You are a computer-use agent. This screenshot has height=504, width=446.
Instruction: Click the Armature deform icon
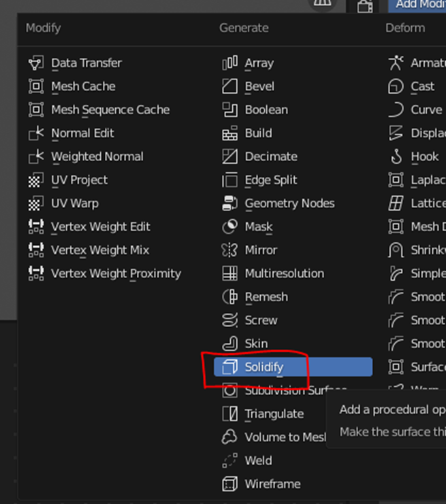tap(396, 63)
